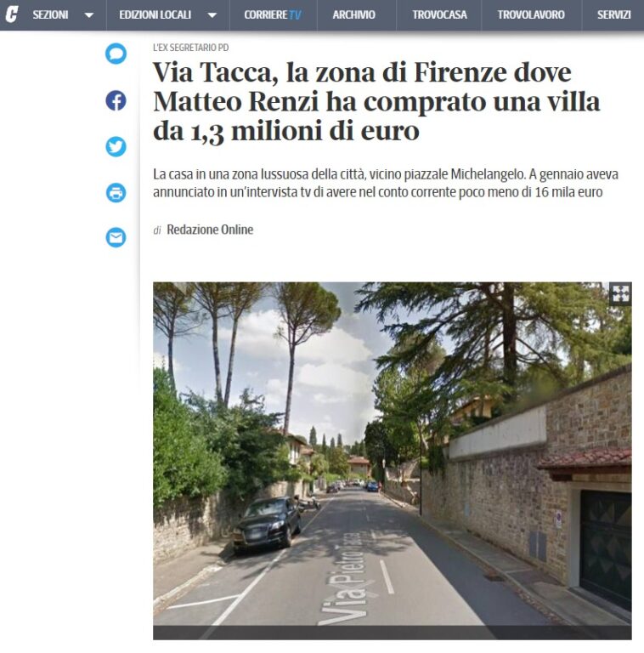Open the Edizioni Locali menu
This screenshot has width=644, height=653.
click(x=155, y=15)
